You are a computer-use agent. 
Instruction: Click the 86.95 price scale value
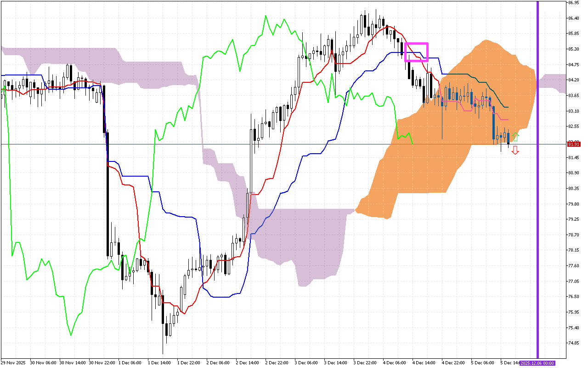tap(573, 4)
